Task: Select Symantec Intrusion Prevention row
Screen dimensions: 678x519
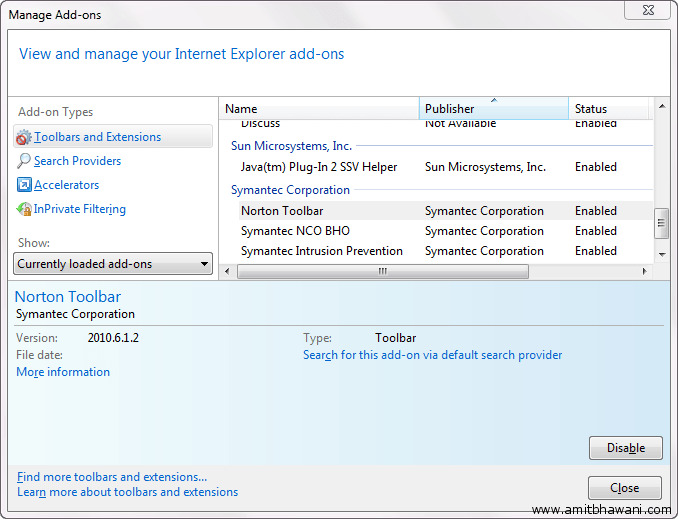Action: [445, 251]
